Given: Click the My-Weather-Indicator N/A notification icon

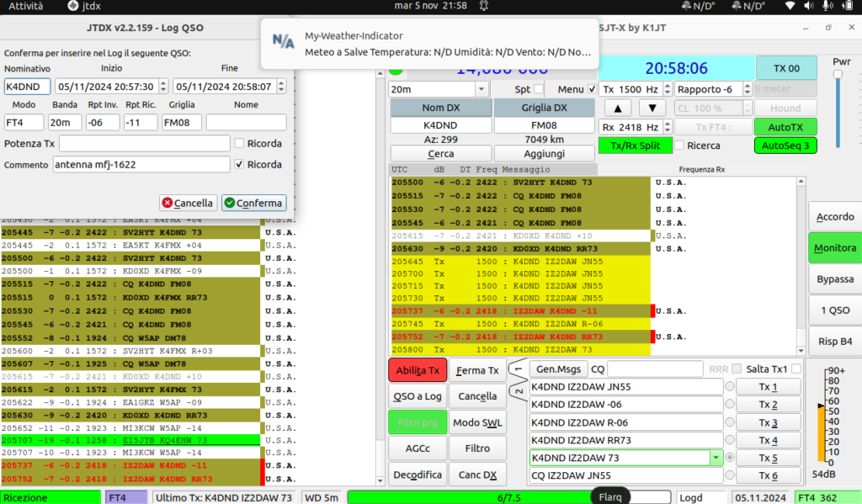Looking at the screenshot, I should tap(284, 41).
